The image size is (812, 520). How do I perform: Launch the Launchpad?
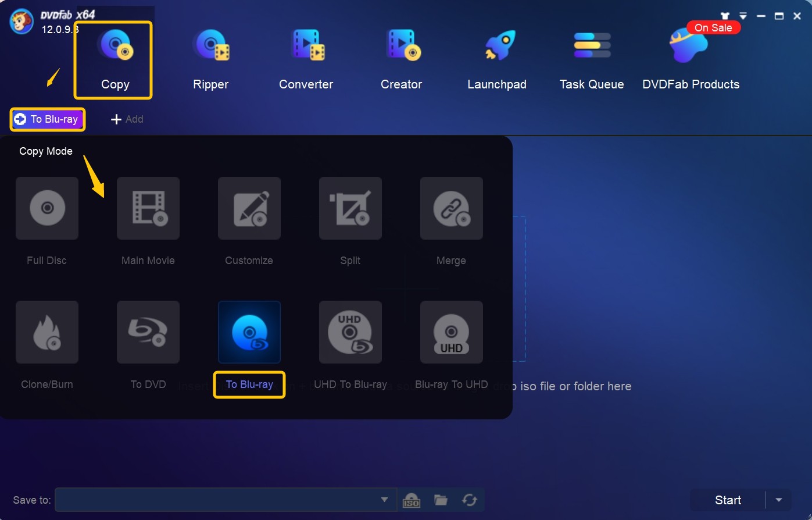pos(497,55)
